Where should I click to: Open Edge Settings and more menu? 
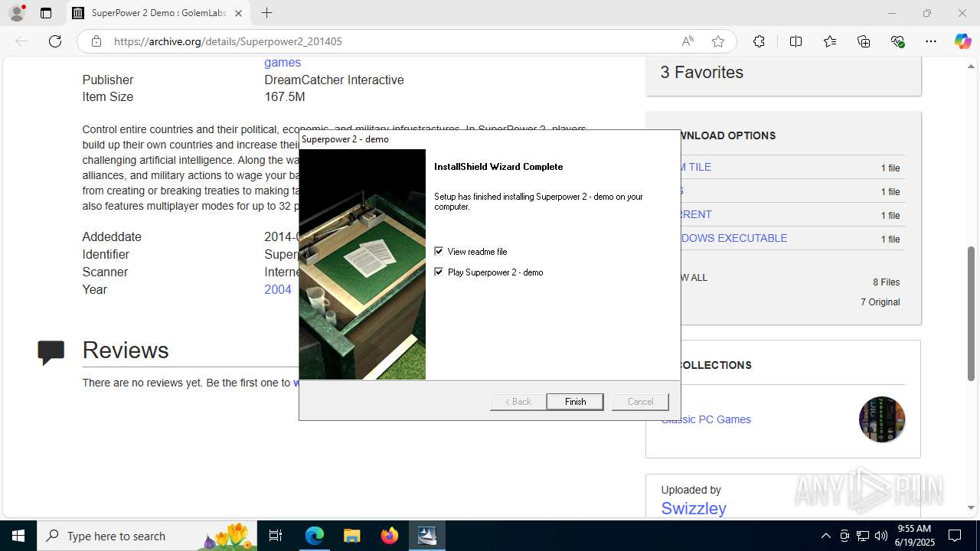tap(931, 41)
